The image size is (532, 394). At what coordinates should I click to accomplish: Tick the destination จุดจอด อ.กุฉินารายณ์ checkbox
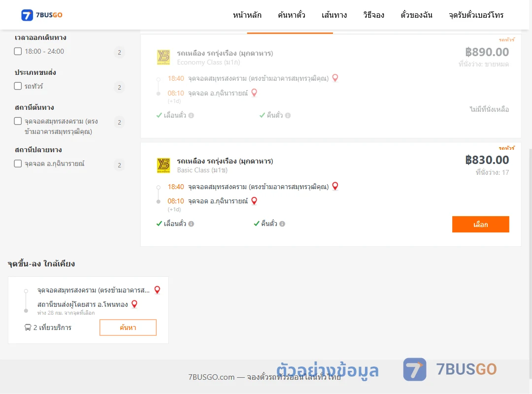click(x=18, y=164)
